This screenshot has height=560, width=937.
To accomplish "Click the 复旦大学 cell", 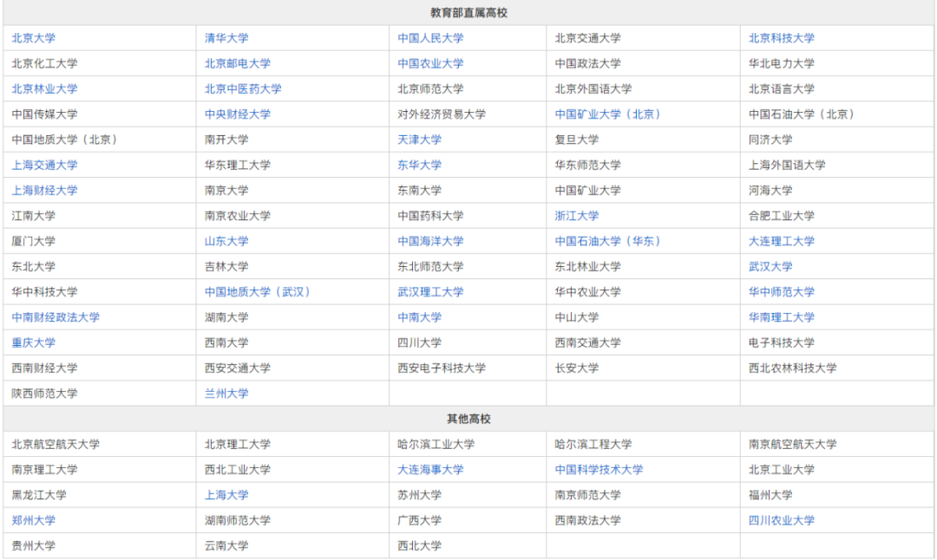I will (x=643, y=140).
